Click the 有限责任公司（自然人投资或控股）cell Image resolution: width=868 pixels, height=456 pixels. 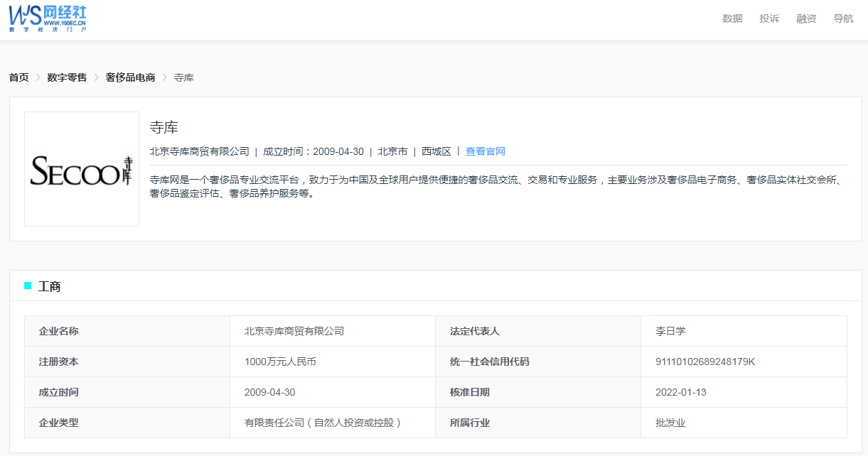click(x=333, y=423)
